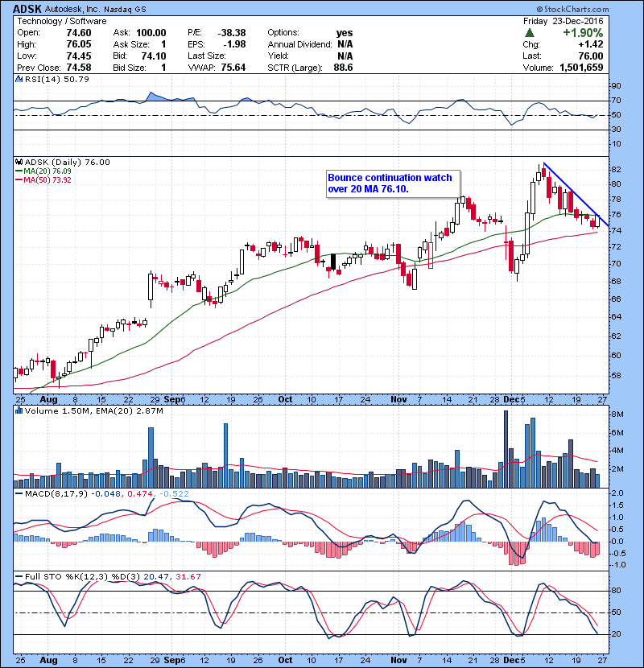This screenshot has height=668, width=644.
Task: Click the Options value yes
Action: tap(345, 33)
